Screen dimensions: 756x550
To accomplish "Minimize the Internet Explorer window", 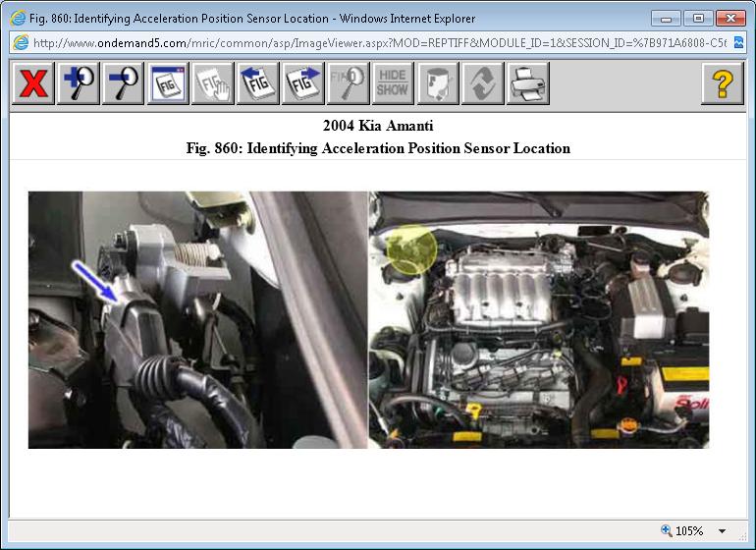I will click(x=667, y=19).
